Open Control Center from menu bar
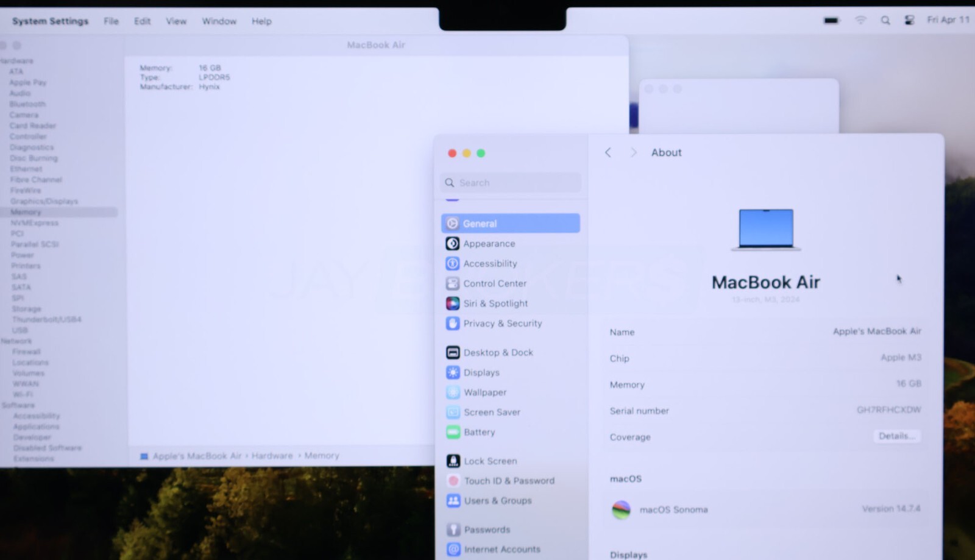The height and width of the screenshot is (560, 975). pyautogui.click(x=909, y=21)
